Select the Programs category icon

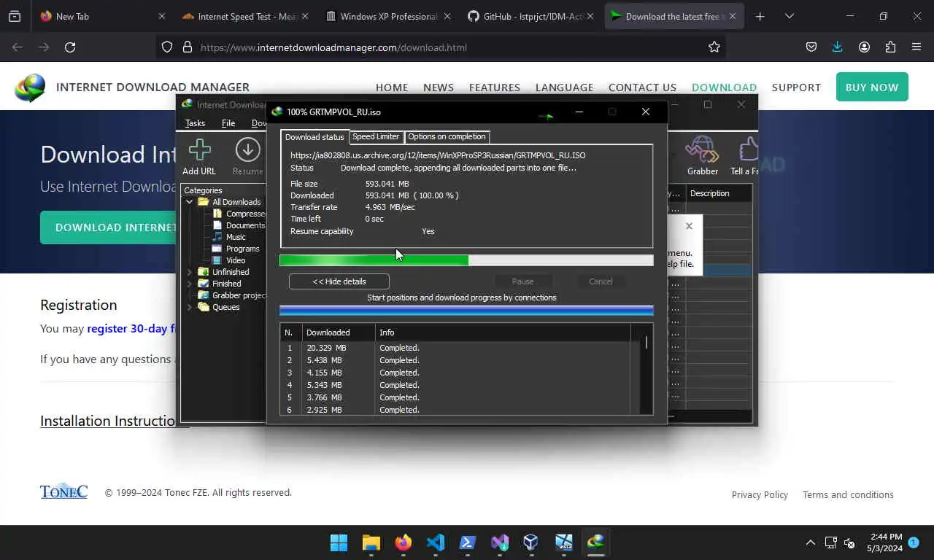(217, 249)
